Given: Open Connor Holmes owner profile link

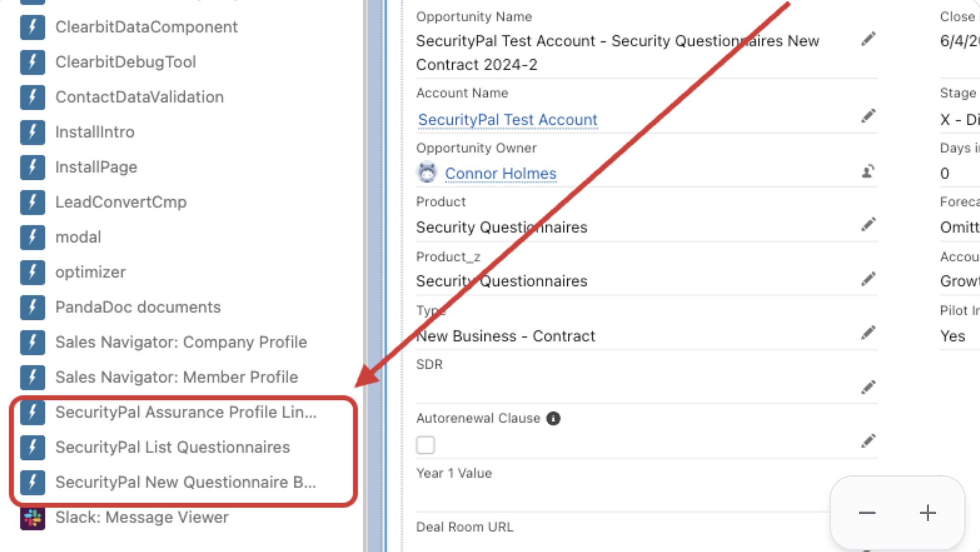Looking at the screenshot, I should pos(500,173).
